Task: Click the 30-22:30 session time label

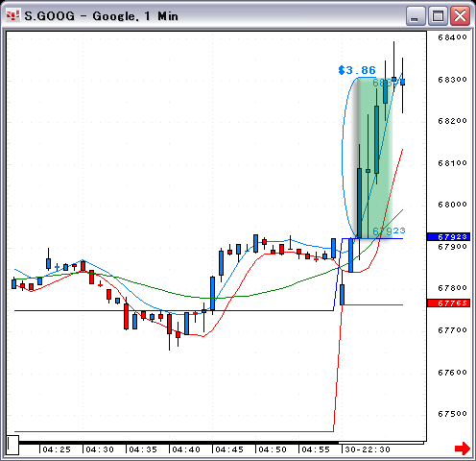Action: [x=368, y=449]
